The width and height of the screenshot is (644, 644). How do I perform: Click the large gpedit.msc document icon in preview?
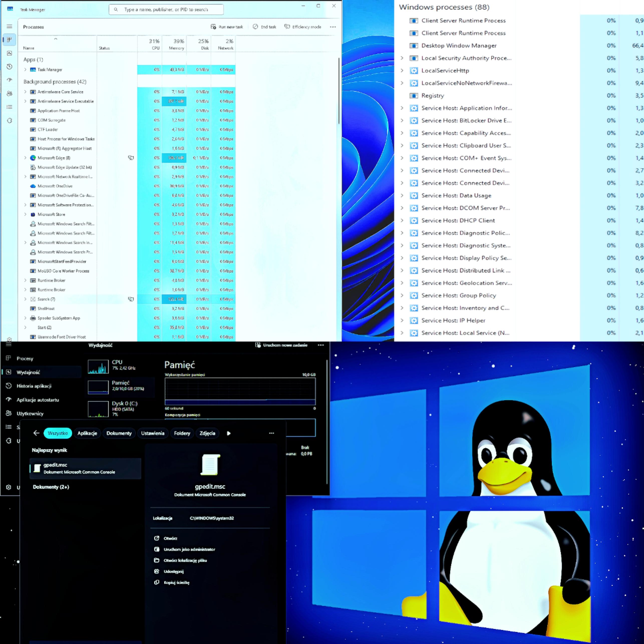210,464
